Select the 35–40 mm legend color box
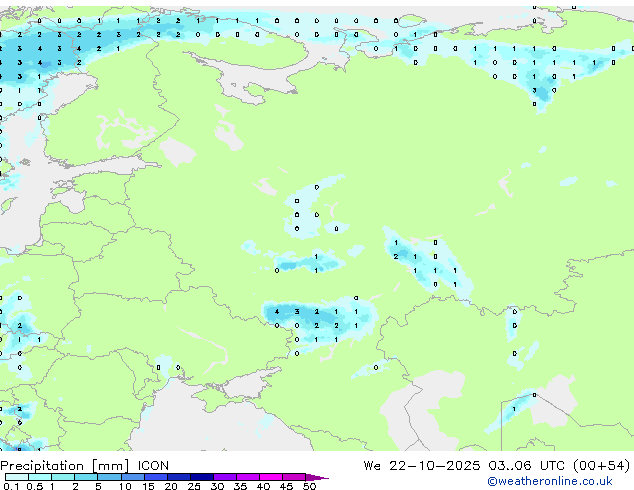Image resolution: width=634 pixels, height=490 pixels. (248, 477)
